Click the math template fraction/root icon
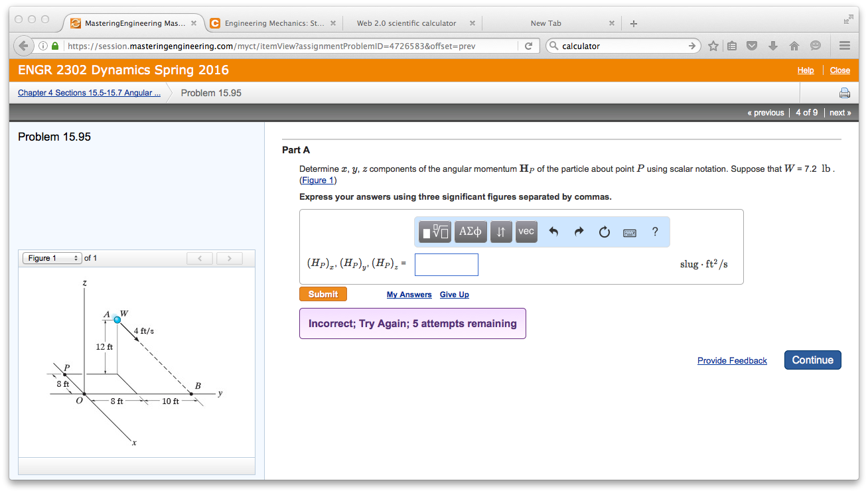 tap(435, 232)
